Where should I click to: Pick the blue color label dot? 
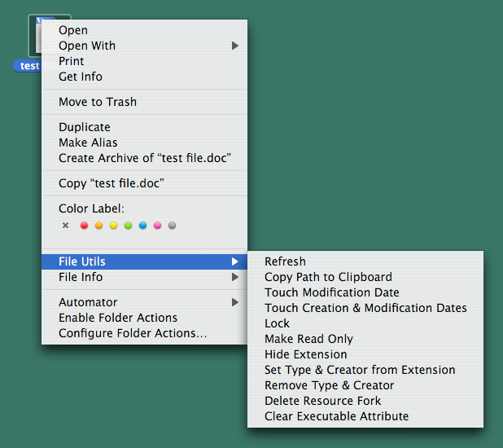[x=142, y=226]
